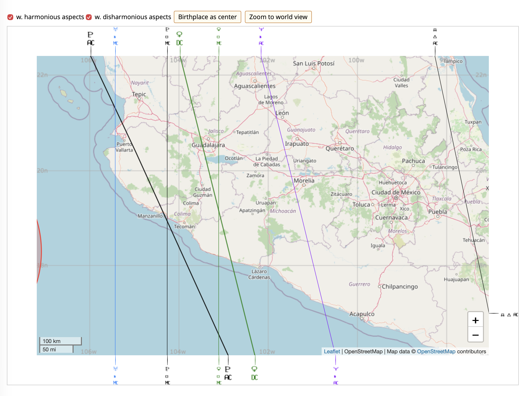Click the purple Neptune AC line label
The image size is (532, 396).
pos(261,36)
